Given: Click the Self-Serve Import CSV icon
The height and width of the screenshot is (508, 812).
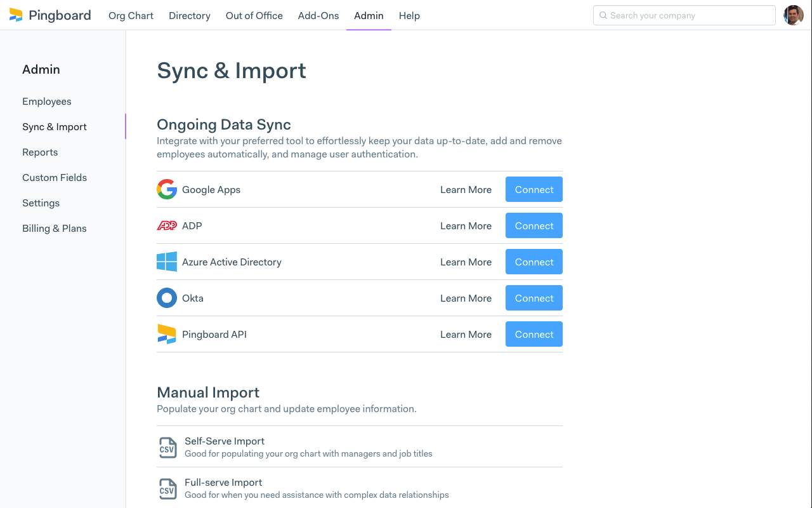Looking at the screenshot, I should pos(167,446).
